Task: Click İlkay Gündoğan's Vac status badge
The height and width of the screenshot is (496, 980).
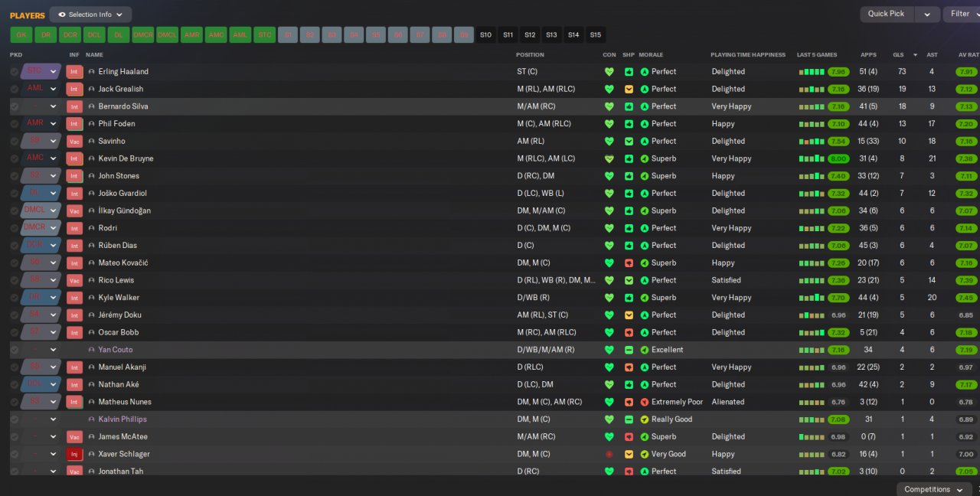Action: coord(74,211)
